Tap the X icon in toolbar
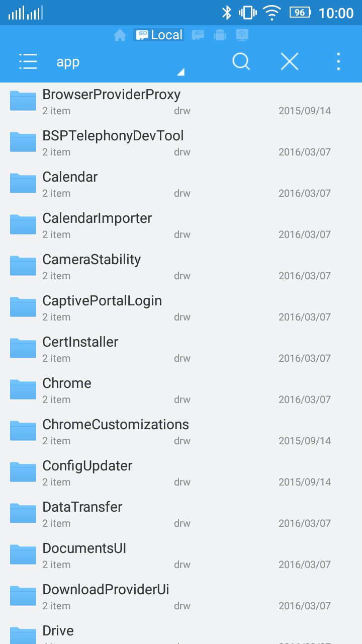 tap(290, 62)
